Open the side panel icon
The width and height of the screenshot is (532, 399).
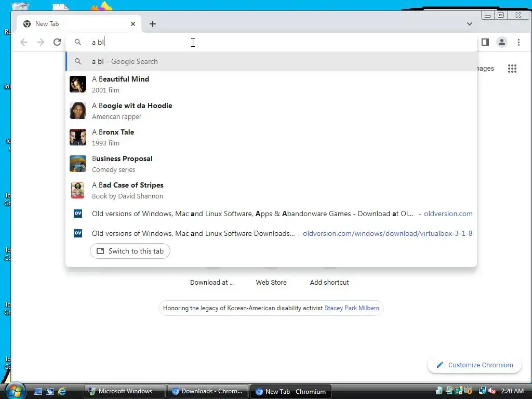[485, 42]
